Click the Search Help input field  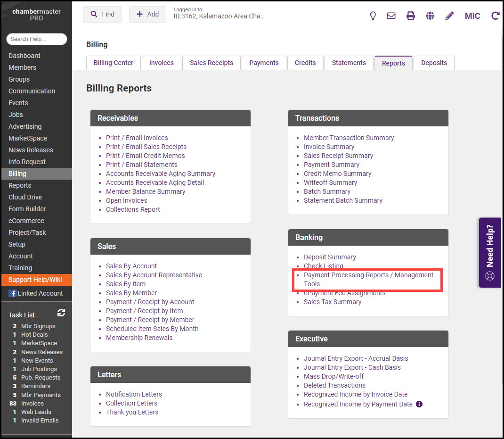[x=37, y=39]
